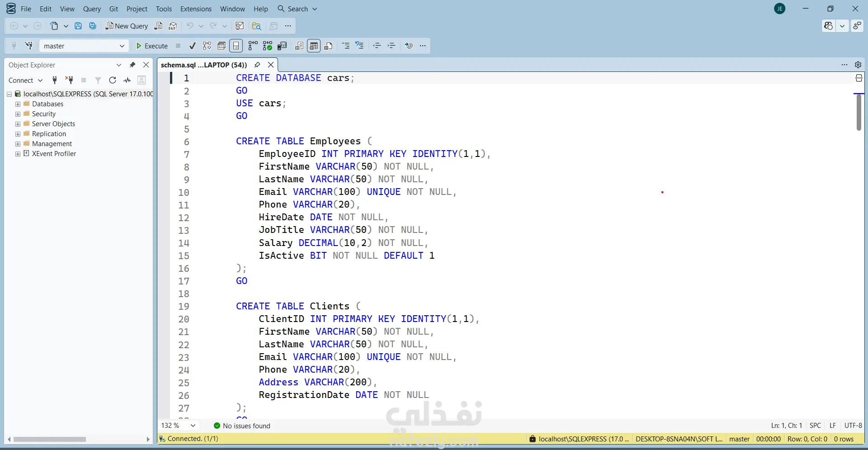The height and width of the screenshot is (450, 868).
Task: Decrease the line indent
Action: (x=377, y=46)
